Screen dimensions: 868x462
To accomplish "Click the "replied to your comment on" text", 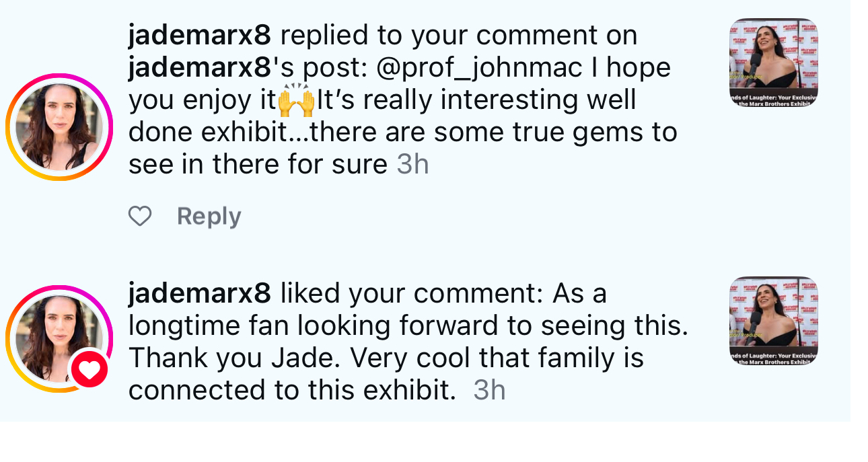I will tap(458, 35).
